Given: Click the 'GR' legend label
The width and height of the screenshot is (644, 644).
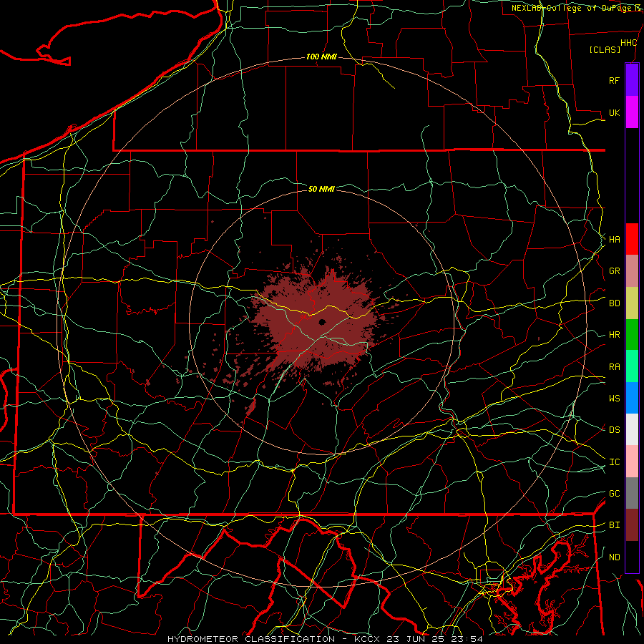Looking at the screenshot, I should tap(614, 271).
